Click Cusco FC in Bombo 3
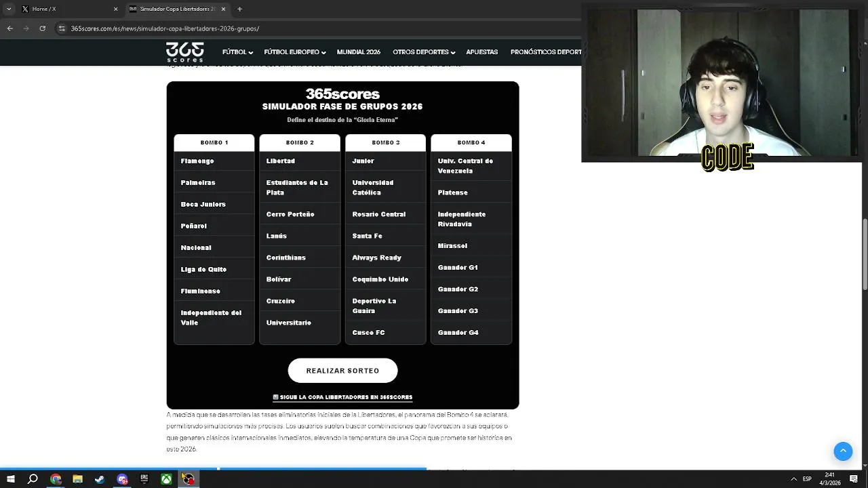Image resolution: width=868 pixels, height=488 pixels. [x=368, y=333]
